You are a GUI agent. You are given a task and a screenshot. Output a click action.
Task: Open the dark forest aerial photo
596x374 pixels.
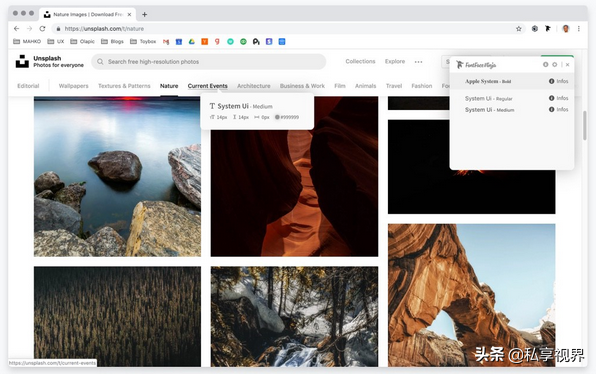tap(117, 316)
